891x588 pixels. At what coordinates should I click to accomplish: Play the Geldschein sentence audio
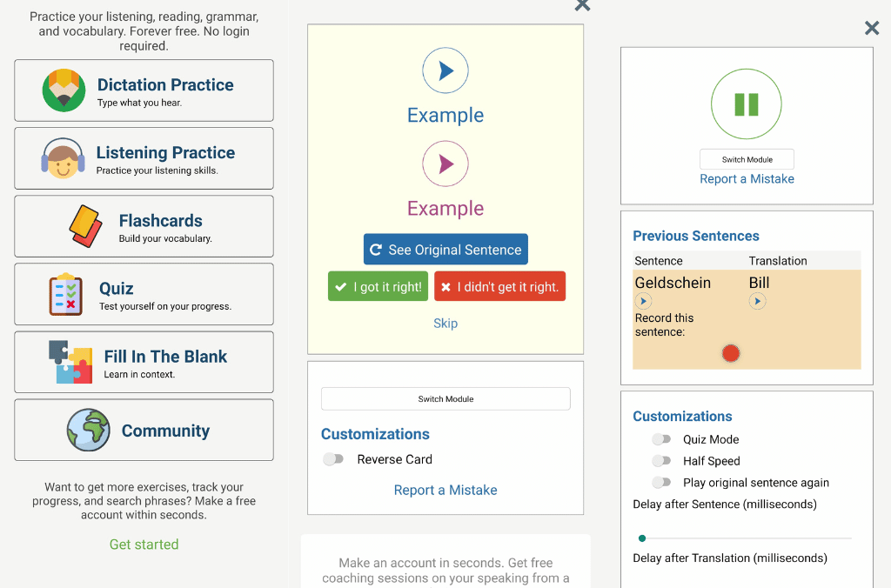click(643, 301)
